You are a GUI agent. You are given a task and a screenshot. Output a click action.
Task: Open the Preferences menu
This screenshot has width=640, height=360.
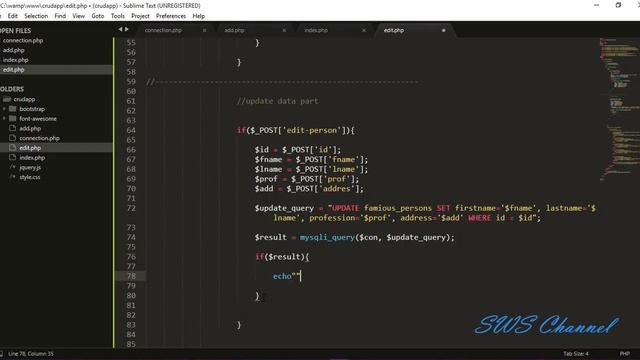(171, 16)
